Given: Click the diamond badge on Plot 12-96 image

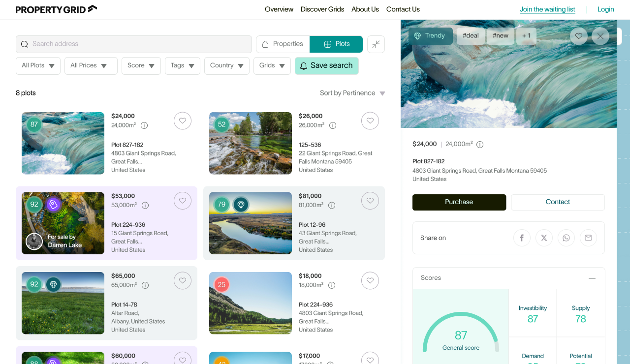Looking at the screenshot, I should (241, 204).
